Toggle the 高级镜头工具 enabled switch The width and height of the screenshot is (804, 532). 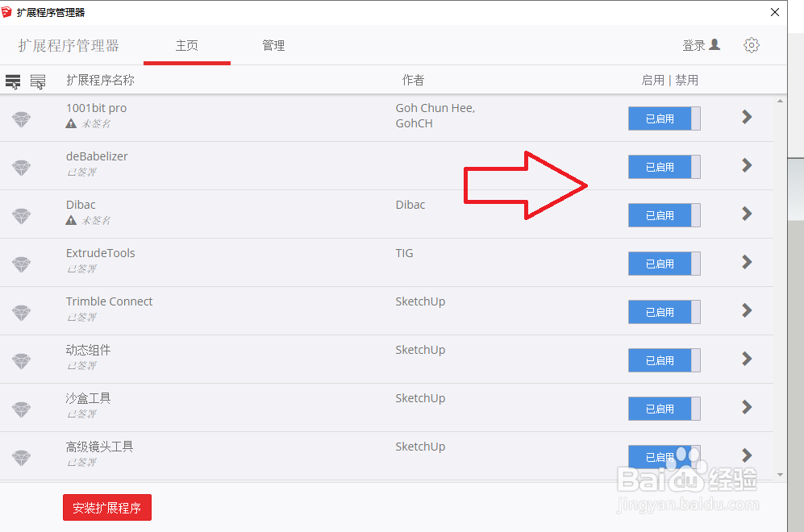tap(664, 457)
